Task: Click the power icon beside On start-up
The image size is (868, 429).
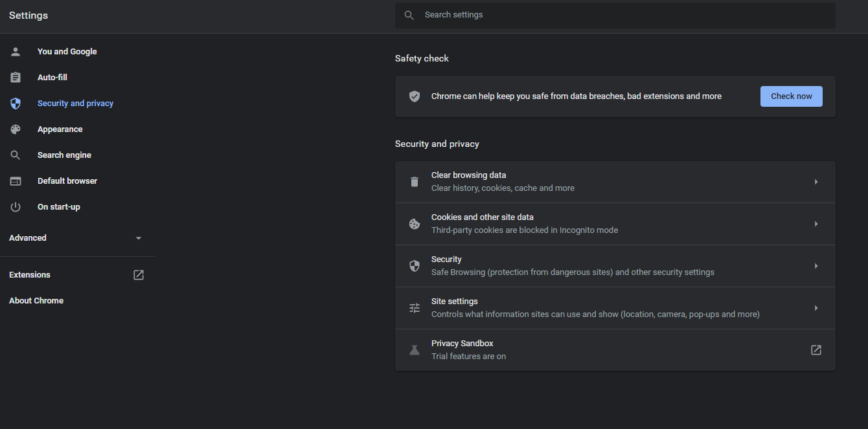Action: tap(16, 207)
